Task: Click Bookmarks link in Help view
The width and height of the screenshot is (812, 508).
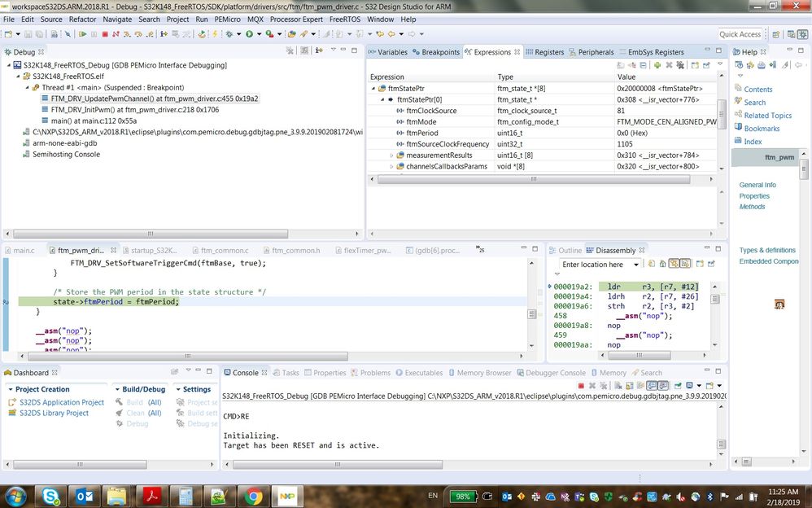Action: (762, 128)
